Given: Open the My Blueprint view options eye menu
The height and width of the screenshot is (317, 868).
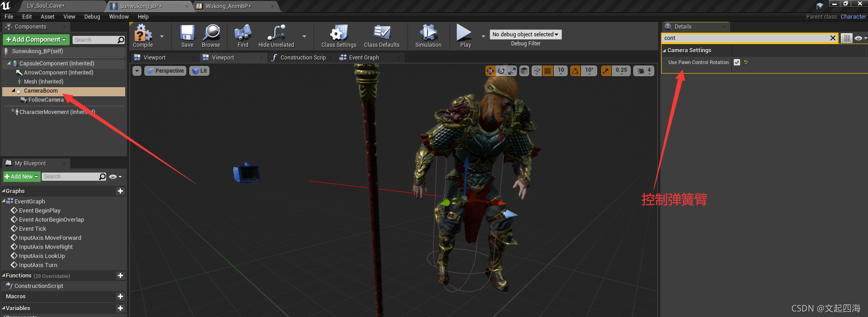Looking at the screenshot, I should [115, 177].
